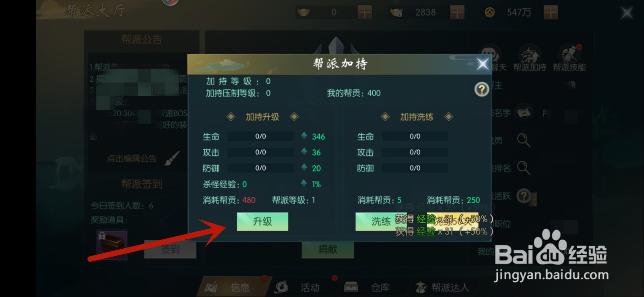Click the 捐献 donate button
Image resolution: width=644 pixels, height=297 pixels.
click(x=328, y=250)
